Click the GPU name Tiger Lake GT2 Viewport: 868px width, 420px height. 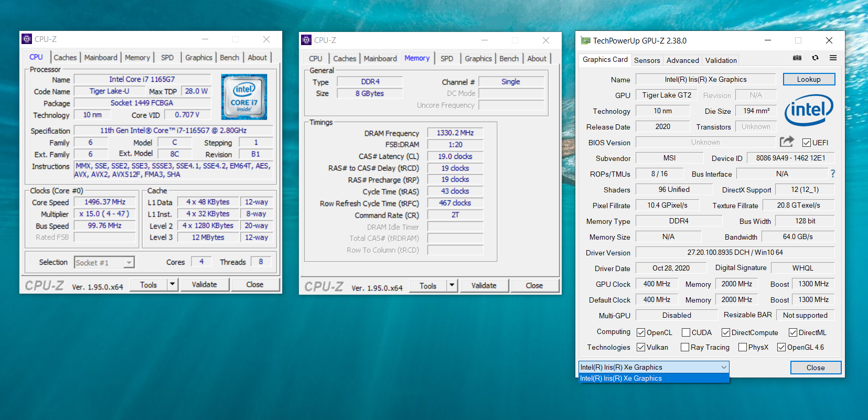point(667,95)
